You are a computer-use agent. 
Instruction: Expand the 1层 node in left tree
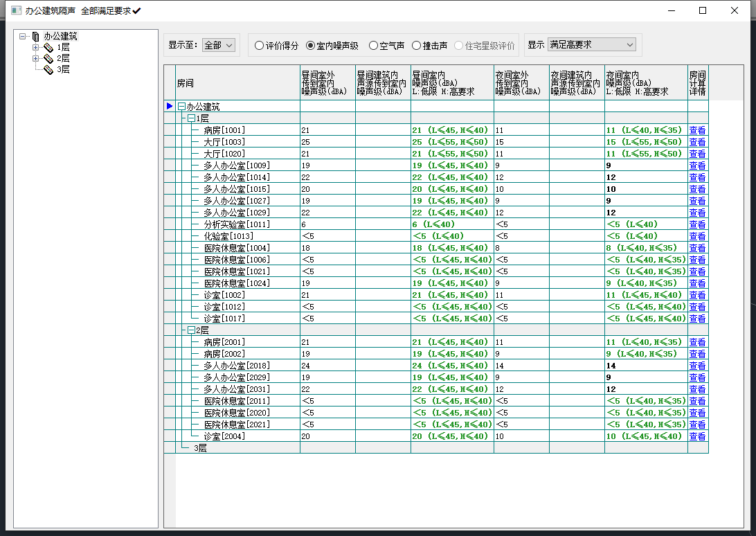36,48
